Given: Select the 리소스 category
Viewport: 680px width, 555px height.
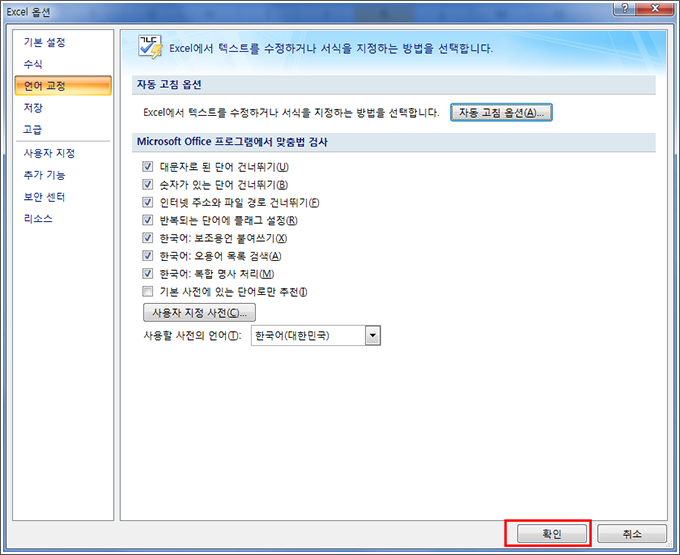Looking at the screenshot, I should pyautogui.click(x=38, y=219).
